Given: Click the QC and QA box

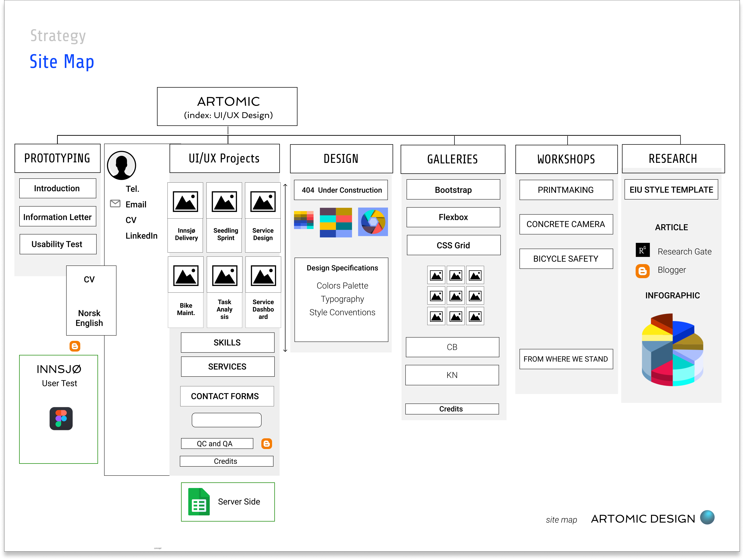Looking at the screenshot, I should (x=217, y=444).
